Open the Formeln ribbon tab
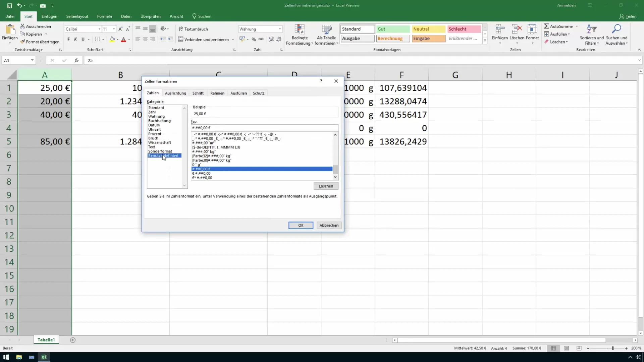 coord(104,16)
